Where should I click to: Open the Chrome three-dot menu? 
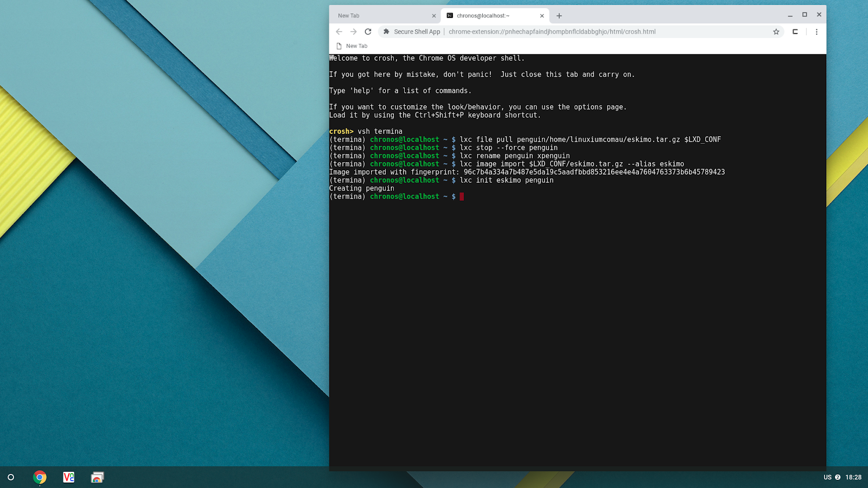[x=816, y=31]
